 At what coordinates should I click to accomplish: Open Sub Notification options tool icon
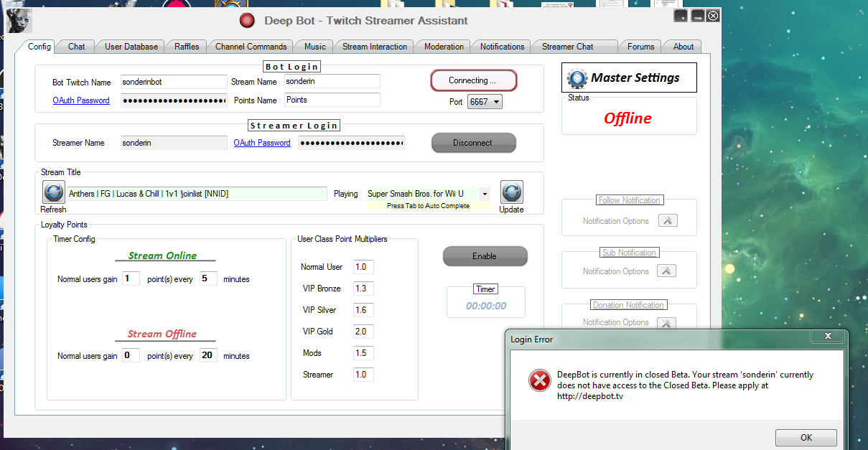[x=667, y=271]
